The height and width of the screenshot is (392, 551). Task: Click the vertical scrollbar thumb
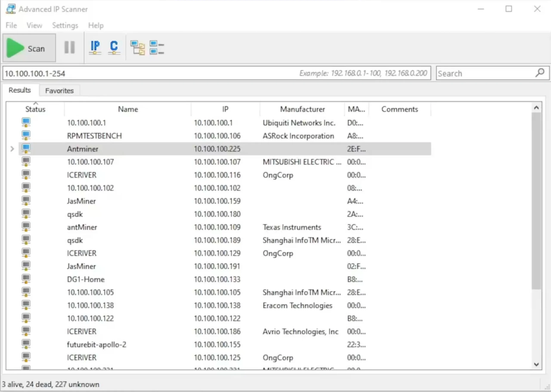click(x=536, y=201)
